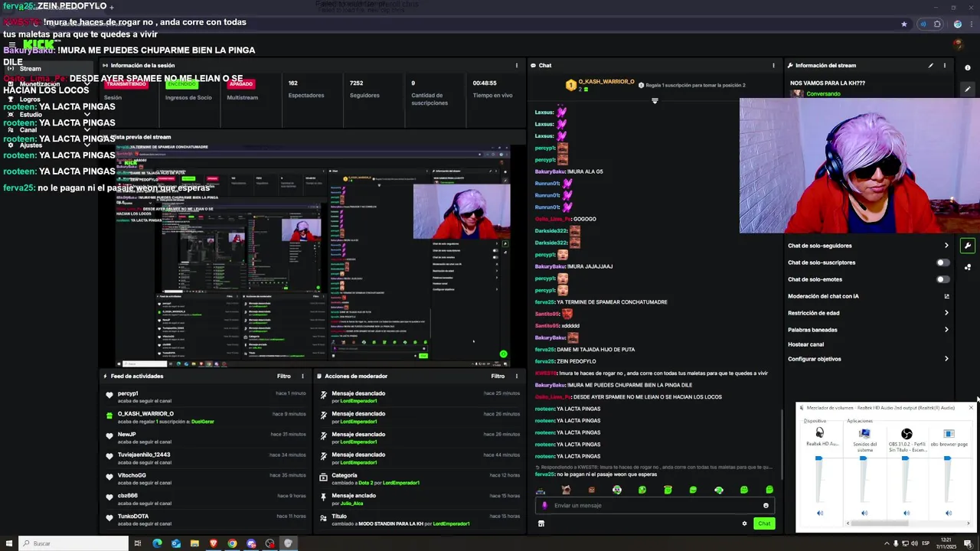Open File Explorer from taskbar

(x=194, y=543)
